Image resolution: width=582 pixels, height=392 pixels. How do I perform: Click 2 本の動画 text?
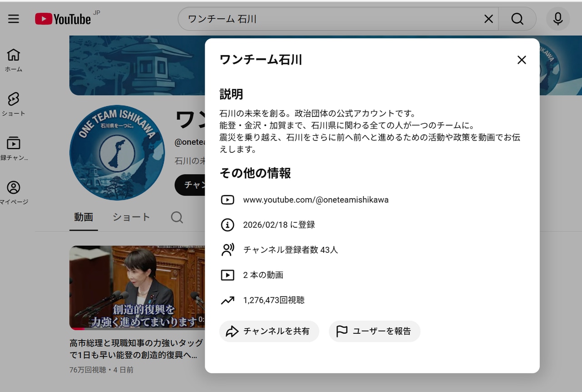(x=263, y=275)
